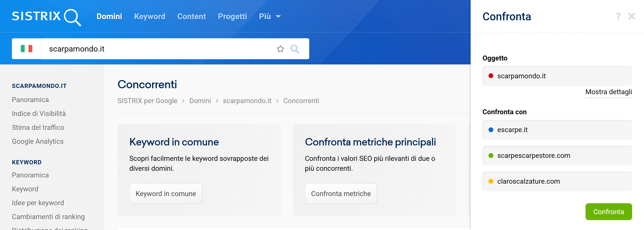Screen dimensions: 644x230
Task: Open Panoramica under KEYWORD section
Action: pos(30,175)
